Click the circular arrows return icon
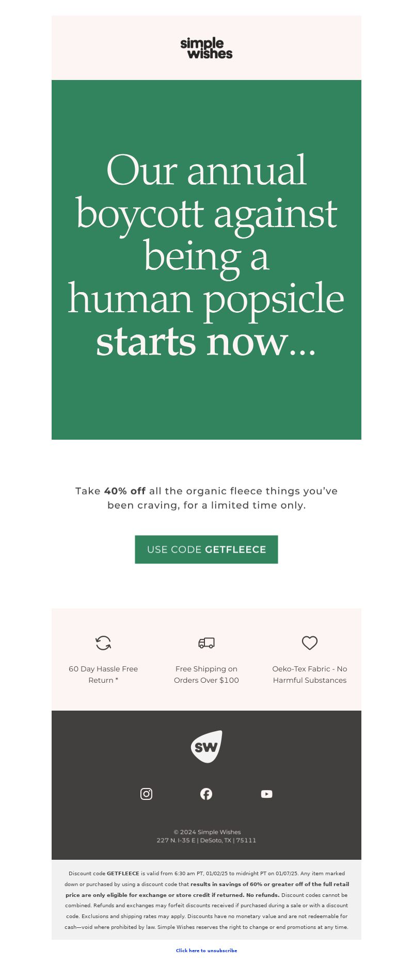Viewport: 413px width, 980px height. coord(103,643)
